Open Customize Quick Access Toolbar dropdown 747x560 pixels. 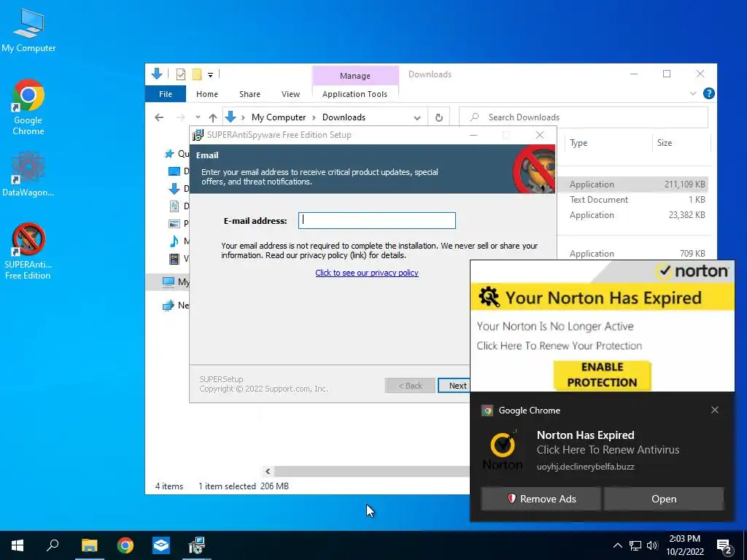(x=210, y=75)
